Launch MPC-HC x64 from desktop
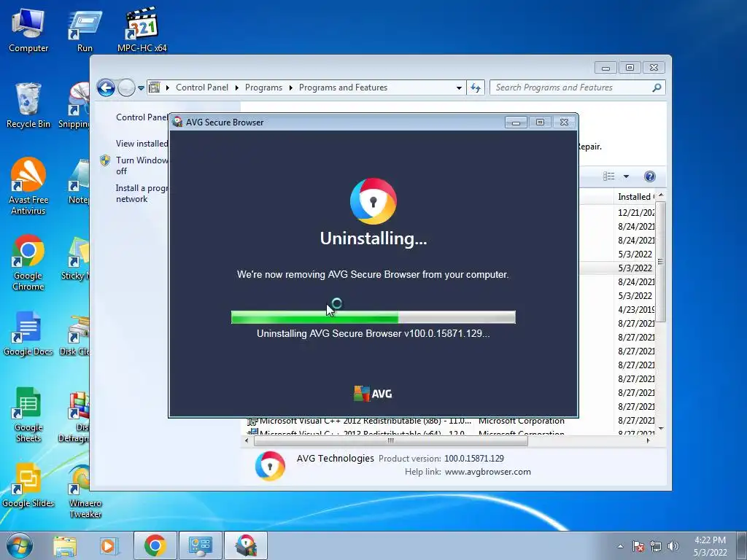The height and width of the screenshot is (560, 747). point(142,29)
